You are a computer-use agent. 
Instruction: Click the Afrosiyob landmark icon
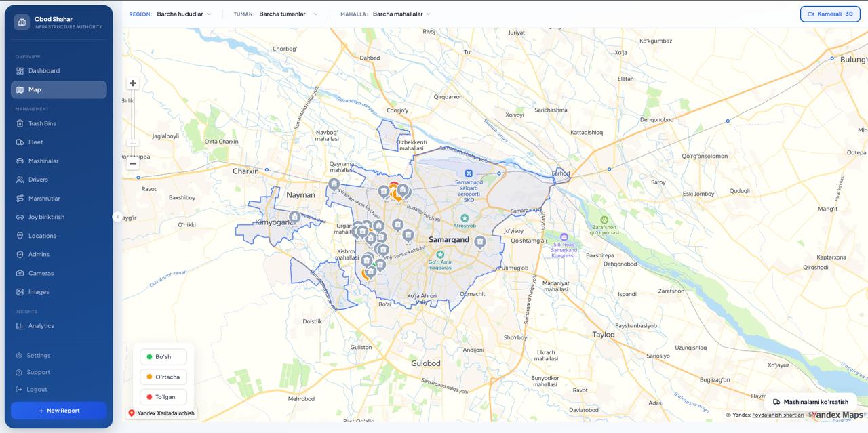click(465, 218)
